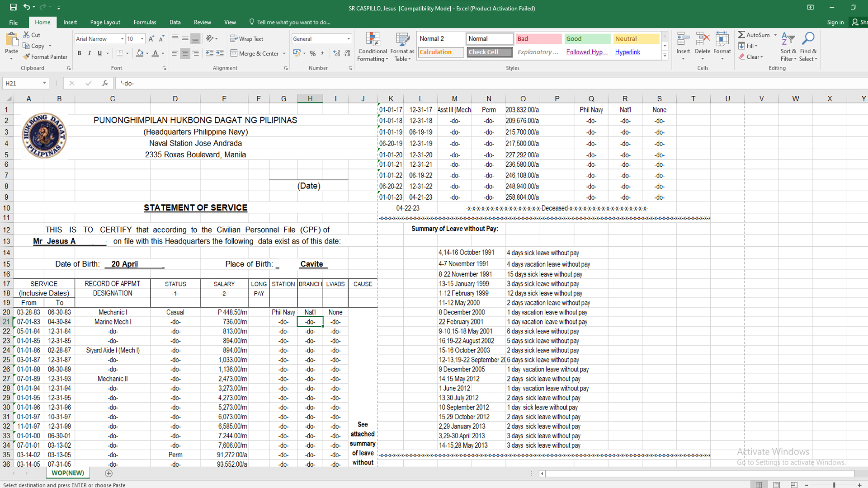This screenshot has height=488, width=868.
Task: Click the Conditional Formatting icon
Action: [x=373, y=40]
